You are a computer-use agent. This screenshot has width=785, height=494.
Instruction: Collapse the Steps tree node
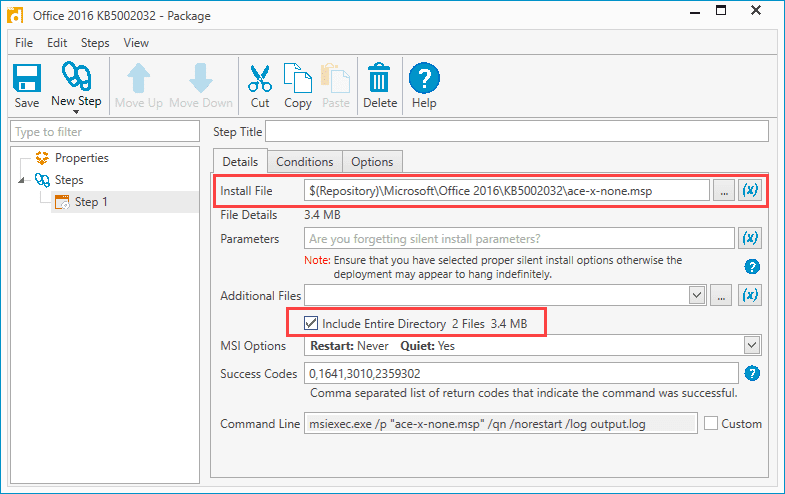[x=21, y=180]
